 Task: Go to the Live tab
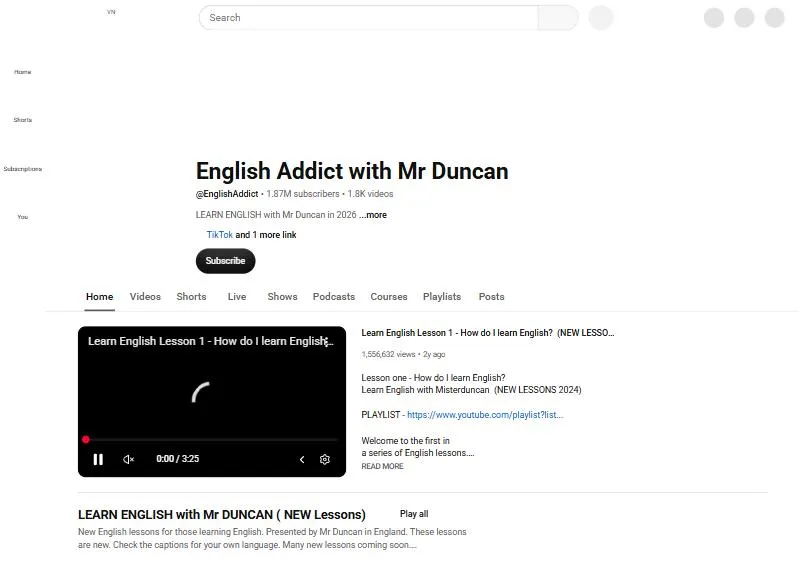237,296
